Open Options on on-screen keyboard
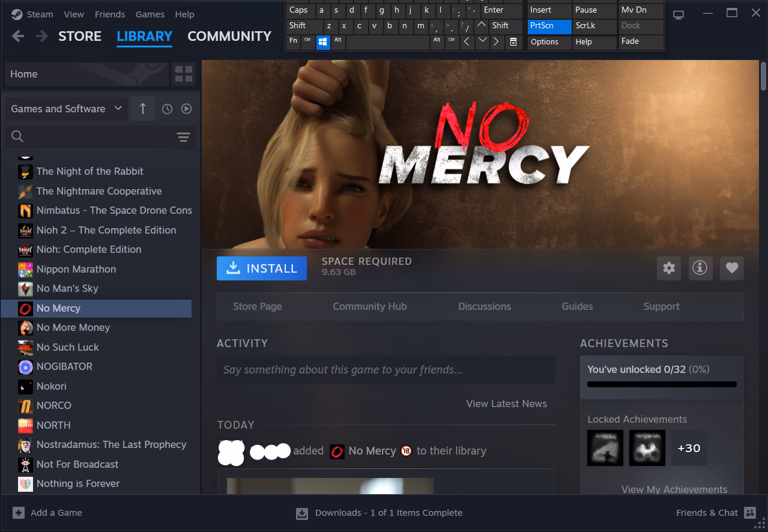The image size is (768, 532). (549, 42)
